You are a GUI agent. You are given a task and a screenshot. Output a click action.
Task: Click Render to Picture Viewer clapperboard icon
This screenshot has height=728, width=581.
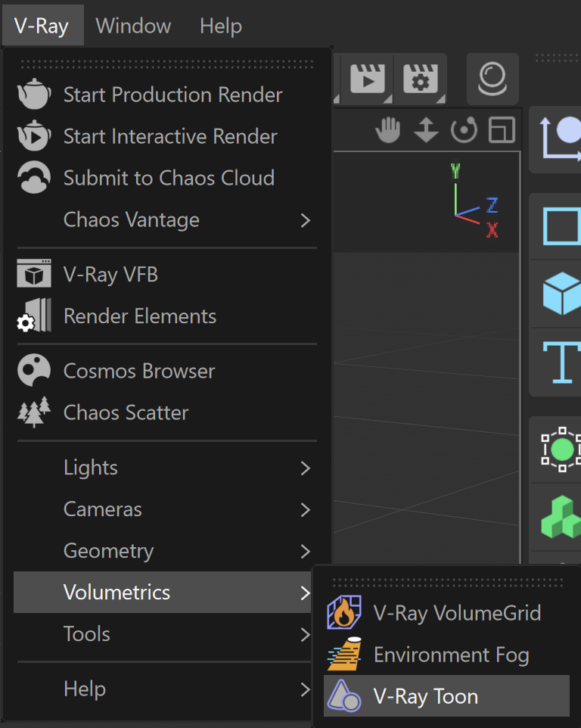click(x=368, y=79)
